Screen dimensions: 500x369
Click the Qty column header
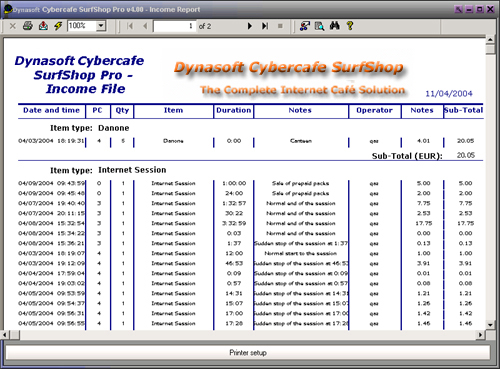pyautogui.click(x=122, y=111)
